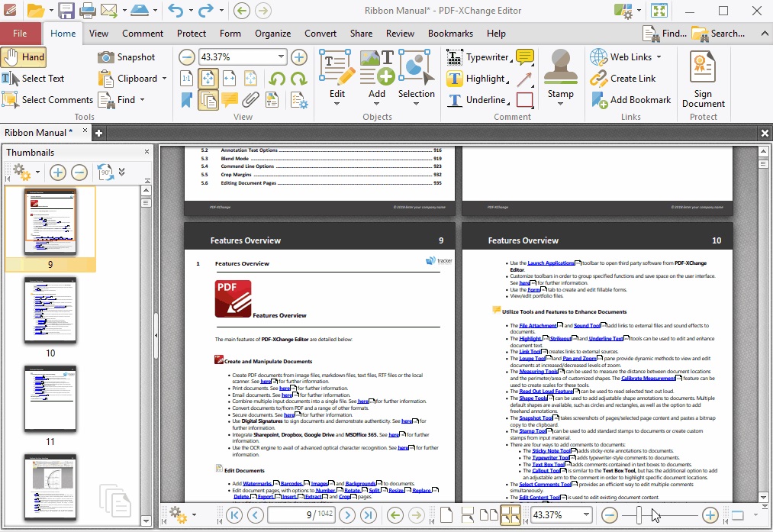Rotate pages 90 degrees in Thumbnails pane
Image resolution: width=773 pixels, height=532 pixels.
[x=105, y=172]
